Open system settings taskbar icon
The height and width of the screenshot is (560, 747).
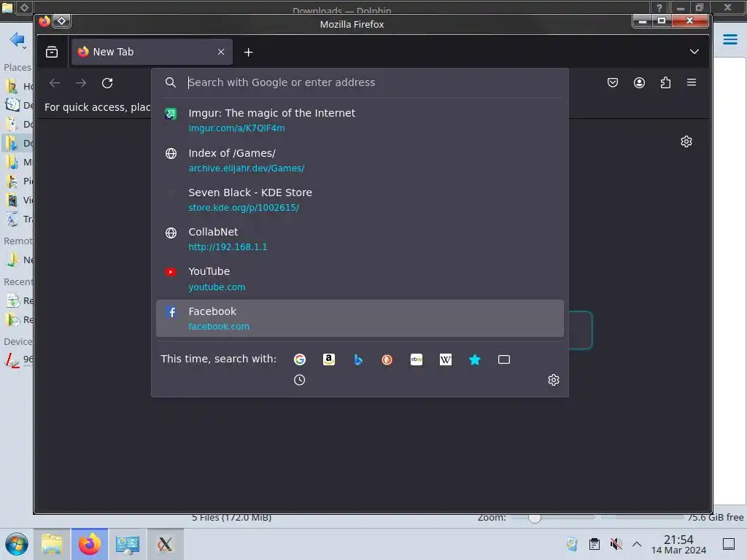coord(128,544)
